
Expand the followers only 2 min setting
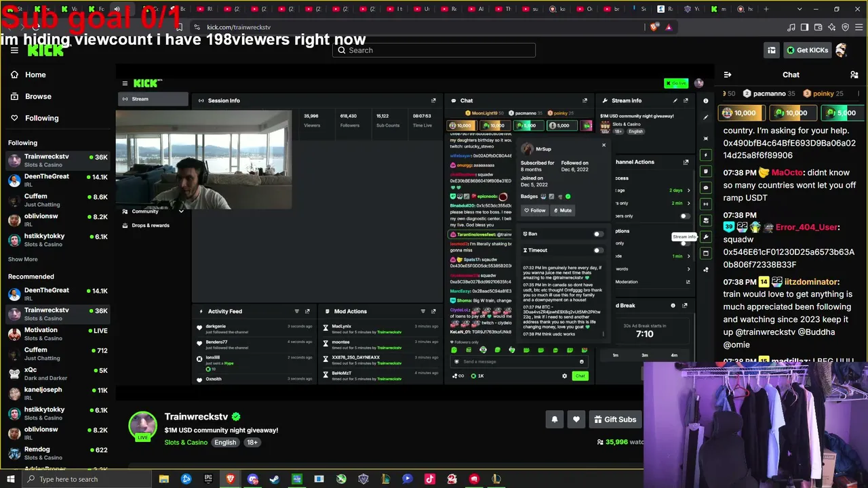(x=689, y=203)
